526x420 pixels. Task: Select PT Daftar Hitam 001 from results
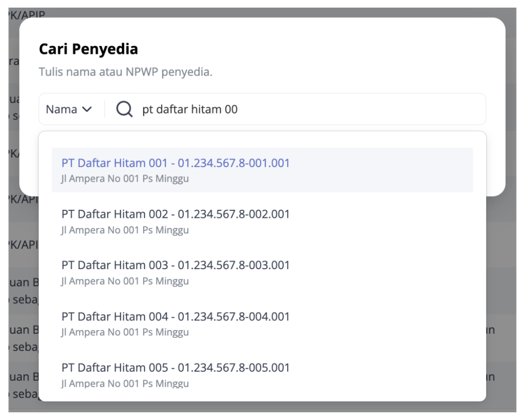pyautogui.click(x=262, y=170)
